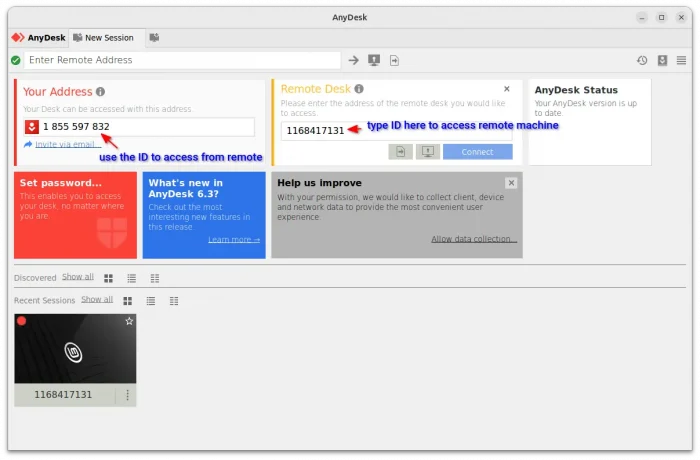Favorite session 1168417131 with star icon
This screenshot has width=700, height=460.
coord(129,321)
